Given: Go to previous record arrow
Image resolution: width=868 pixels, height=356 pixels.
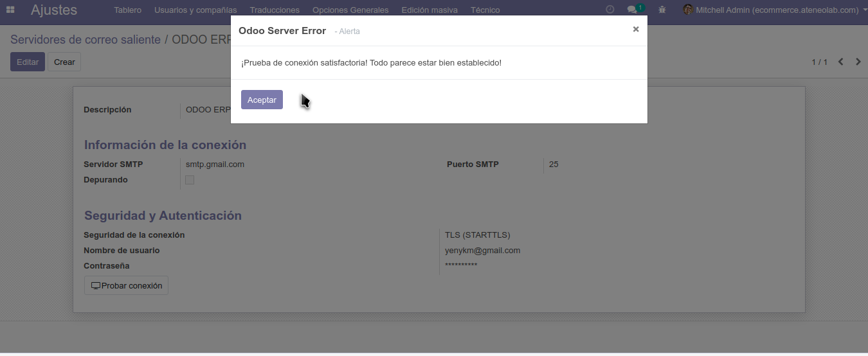Looking at the screenshot, I should tap(841, 62).
